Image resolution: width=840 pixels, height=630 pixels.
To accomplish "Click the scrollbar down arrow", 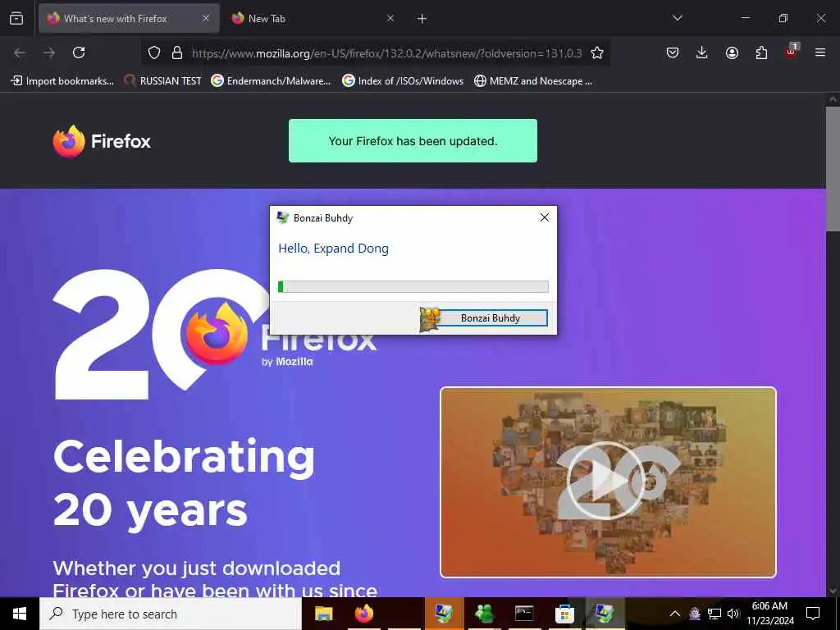I will coord(833,591).
